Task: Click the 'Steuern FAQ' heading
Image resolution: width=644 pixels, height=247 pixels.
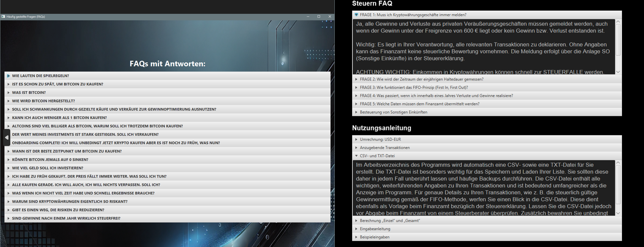Action: tap(372, 4)
